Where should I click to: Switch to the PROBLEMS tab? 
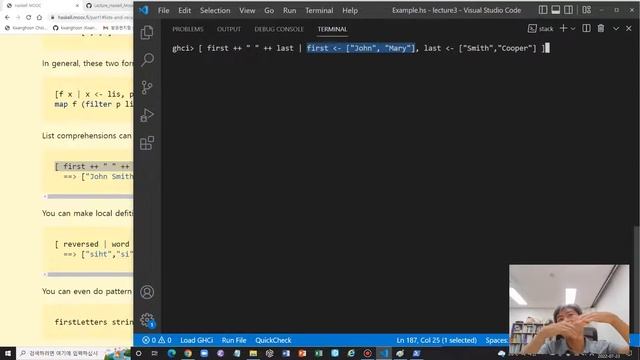pyautogui.click(x=188, y=29)
